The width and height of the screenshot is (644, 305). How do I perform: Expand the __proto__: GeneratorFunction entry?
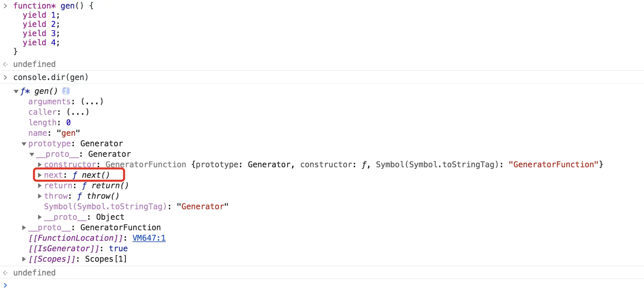[24, 228]
